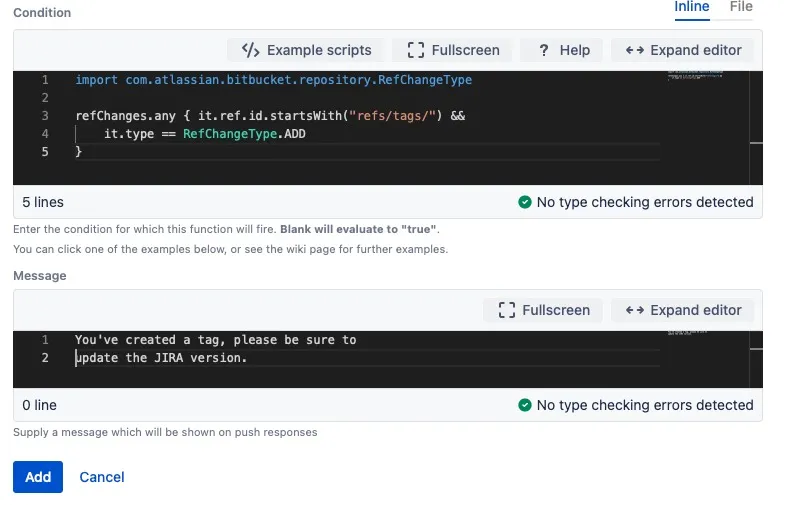
Task: Click the '5 lines' status text
Action: (x=43, y=202)
